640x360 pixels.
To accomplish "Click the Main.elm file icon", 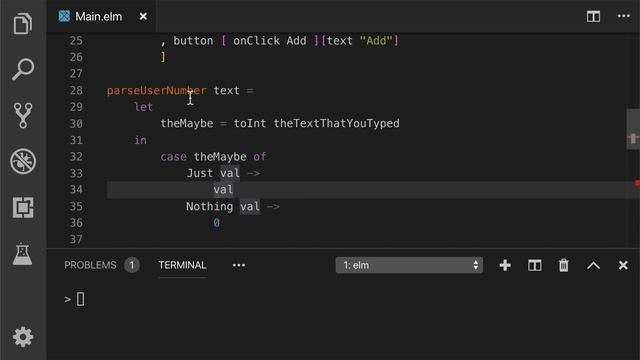I will [64, 16].
